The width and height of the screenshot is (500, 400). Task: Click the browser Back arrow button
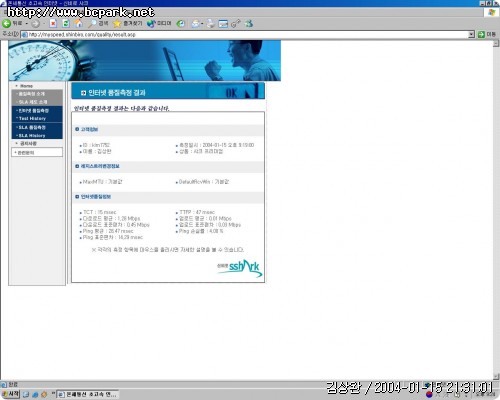[x=6, y=24]
